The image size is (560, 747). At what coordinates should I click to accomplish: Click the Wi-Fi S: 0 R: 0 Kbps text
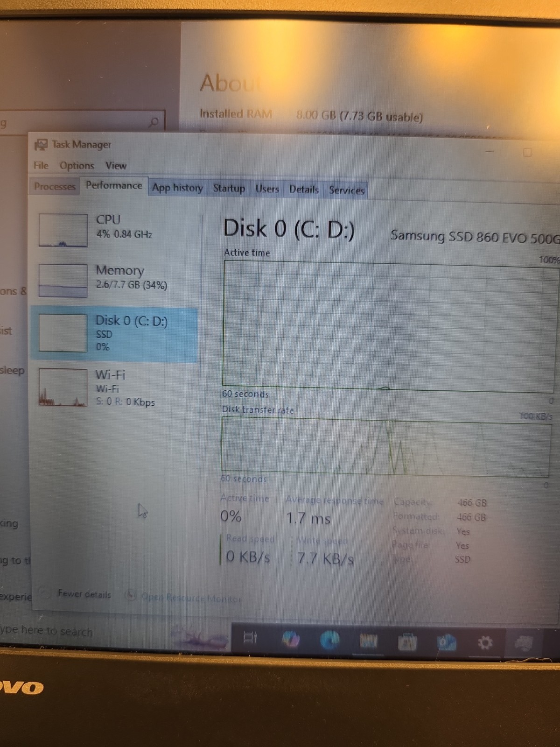[125, 402]
